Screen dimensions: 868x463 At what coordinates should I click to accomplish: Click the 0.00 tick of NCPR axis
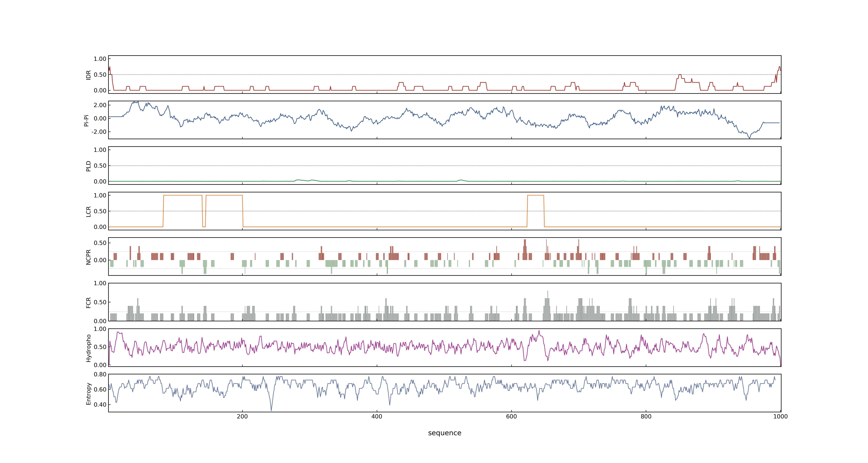pos(100,260)
